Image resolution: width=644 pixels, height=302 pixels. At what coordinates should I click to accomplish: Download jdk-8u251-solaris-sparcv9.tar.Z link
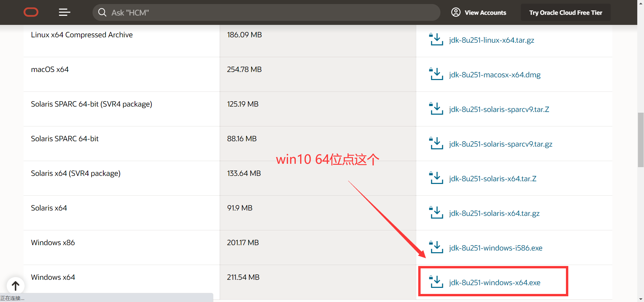click(x=499, y=109)
